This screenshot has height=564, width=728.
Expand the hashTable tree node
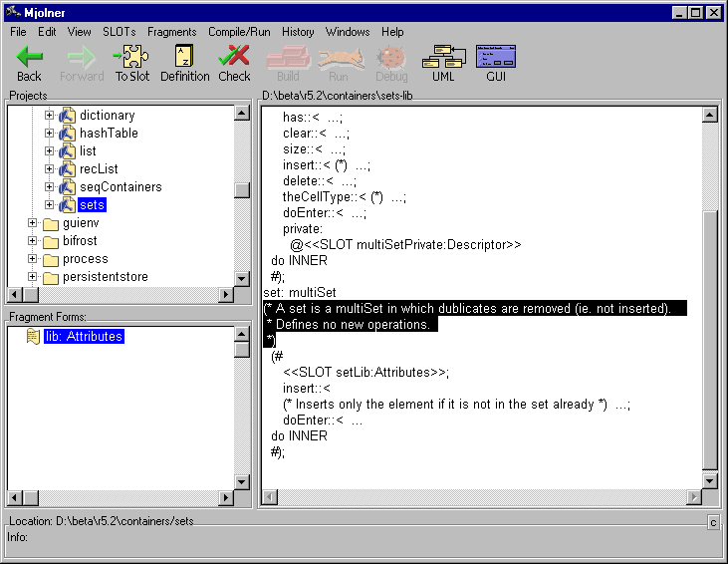click(x=51, y=134)
